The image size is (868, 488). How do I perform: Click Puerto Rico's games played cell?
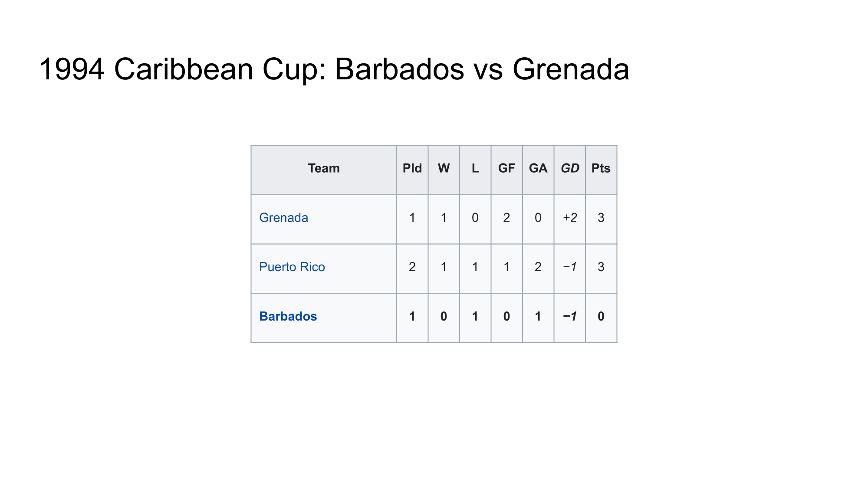click(412, 267)
